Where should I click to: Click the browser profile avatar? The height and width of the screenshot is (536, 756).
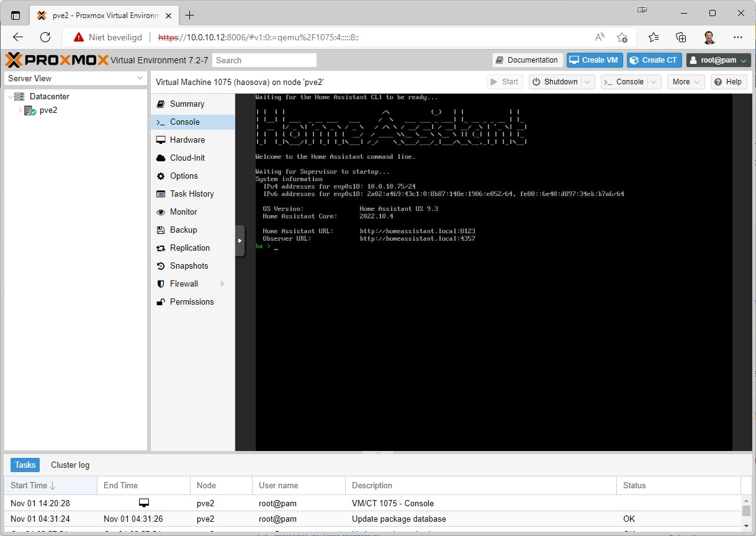pyautogui.click(x=709, y=37)
